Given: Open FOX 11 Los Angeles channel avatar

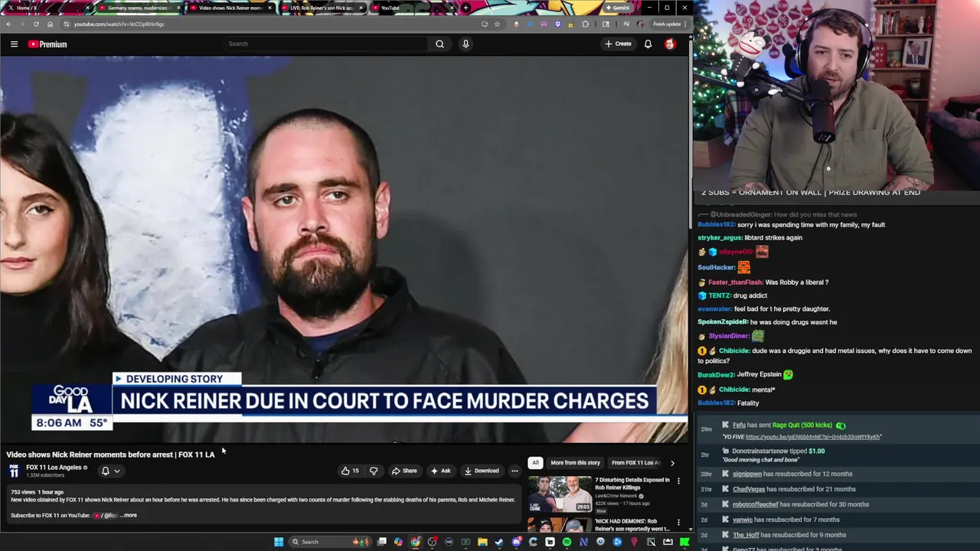Looking at the screenshot, I should 14,471.
